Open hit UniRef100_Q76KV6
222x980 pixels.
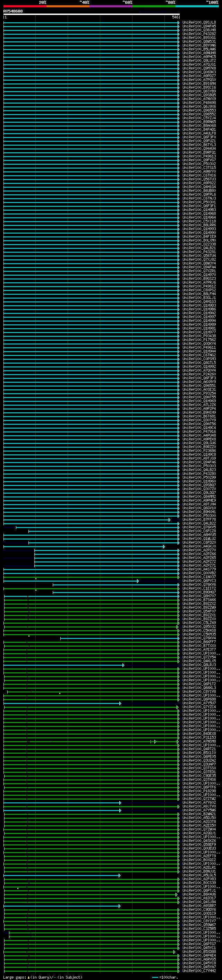click(199, 584)
